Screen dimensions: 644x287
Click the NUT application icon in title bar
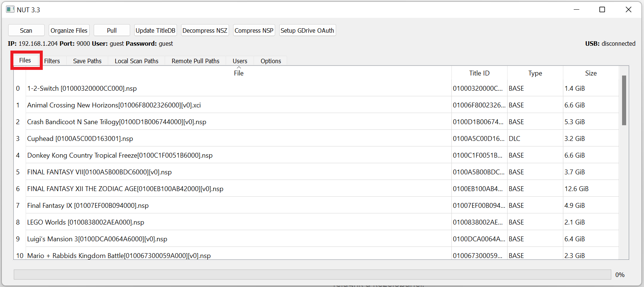tap(10, 10)
